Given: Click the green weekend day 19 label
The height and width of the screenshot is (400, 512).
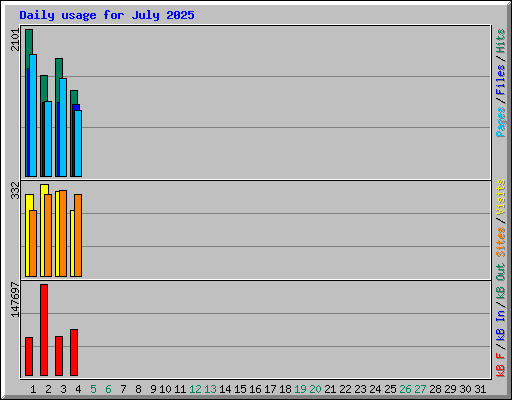Looking at the screenshot, I should pos(300,389).
